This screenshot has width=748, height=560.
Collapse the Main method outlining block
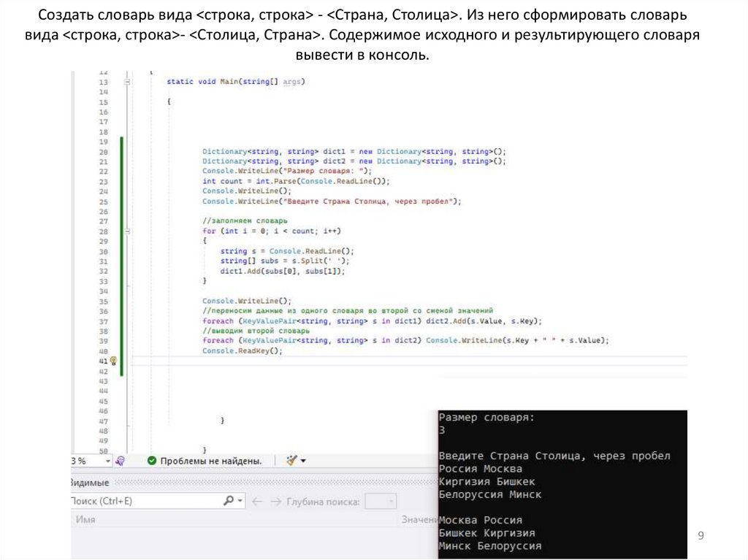click(x=126, y=83)
